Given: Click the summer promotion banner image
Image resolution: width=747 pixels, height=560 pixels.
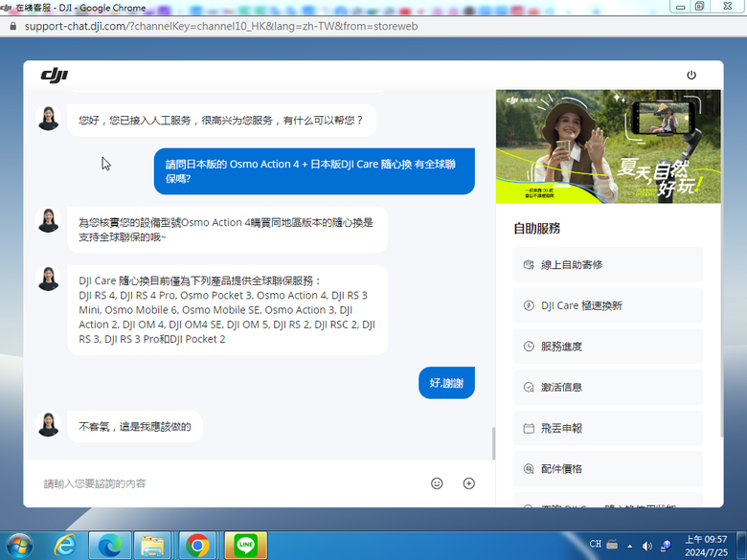Looking at the screenshot, I should [x=608, y=146].
